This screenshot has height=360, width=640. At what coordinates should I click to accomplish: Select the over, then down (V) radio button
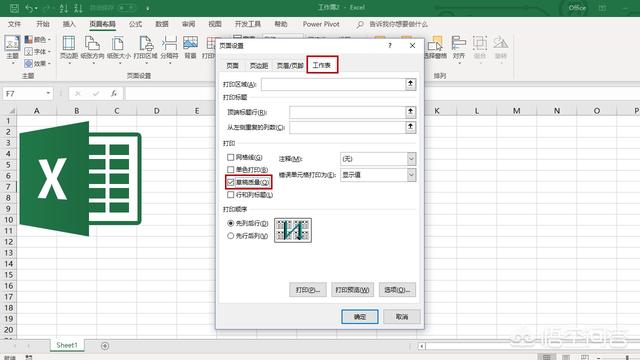click(231, 236)
